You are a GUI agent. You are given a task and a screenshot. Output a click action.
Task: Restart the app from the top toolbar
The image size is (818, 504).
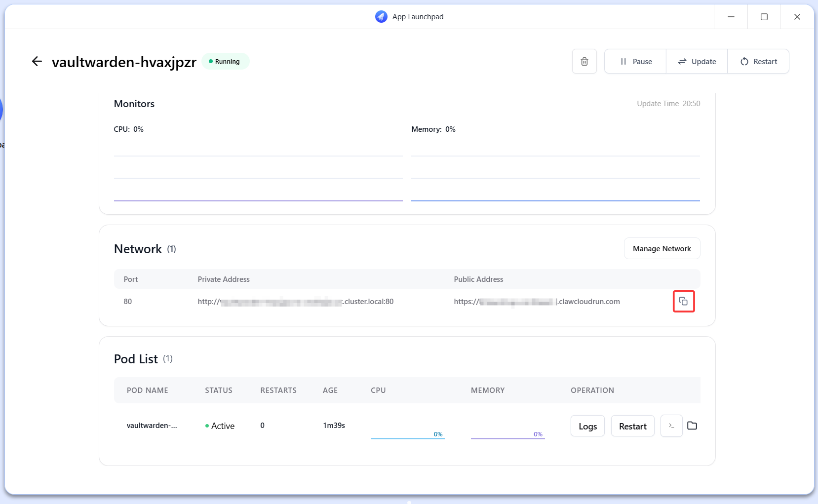click(758, 61)
